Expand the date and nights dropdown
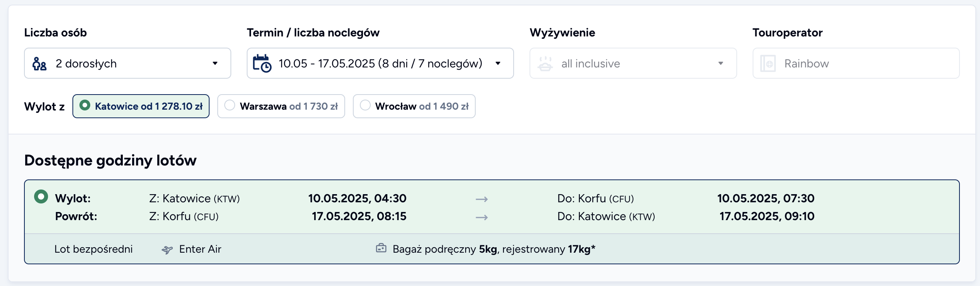Screen dimensions: 980x286 point(380,63)
